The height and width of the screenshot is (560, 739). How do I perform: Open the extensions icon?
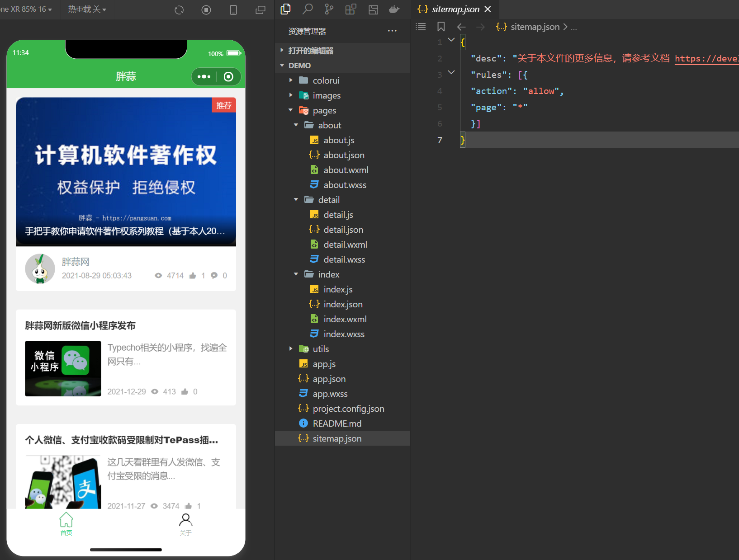(351, 9)
